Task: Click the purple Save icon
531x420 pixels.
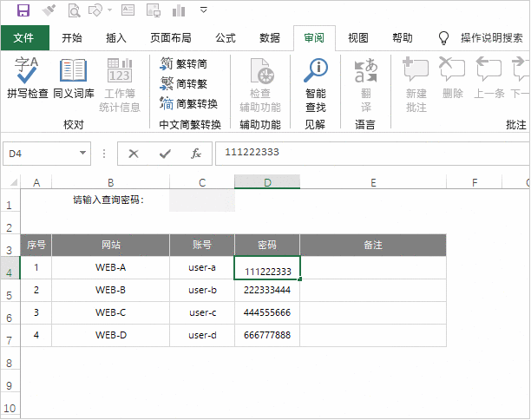Action: [x=23, y=10]
